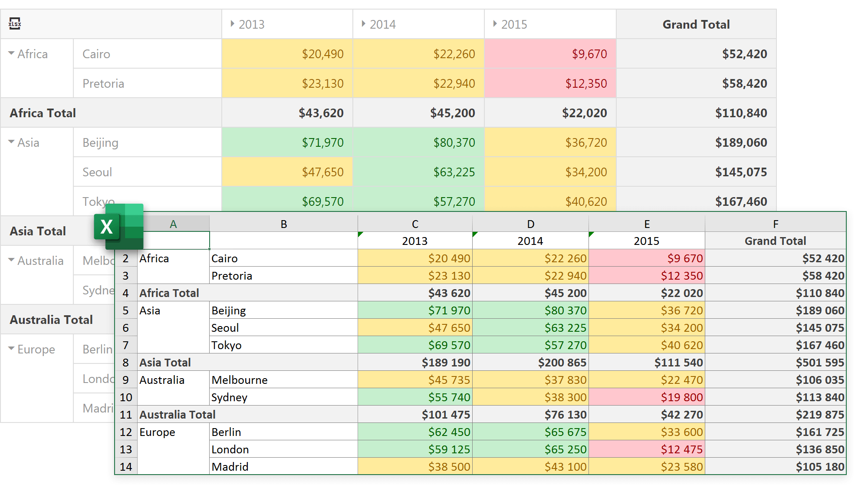Viewport: 868px width, 495px height.
Task: Select spreadsheet column F header
Action: coord(775,224)
